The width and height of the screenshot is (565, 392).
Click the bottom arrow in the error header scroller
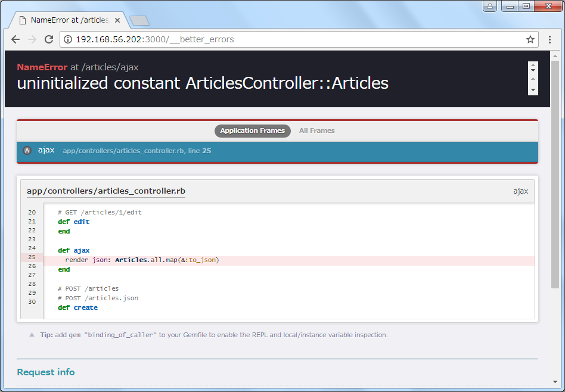tap(533, 90)
